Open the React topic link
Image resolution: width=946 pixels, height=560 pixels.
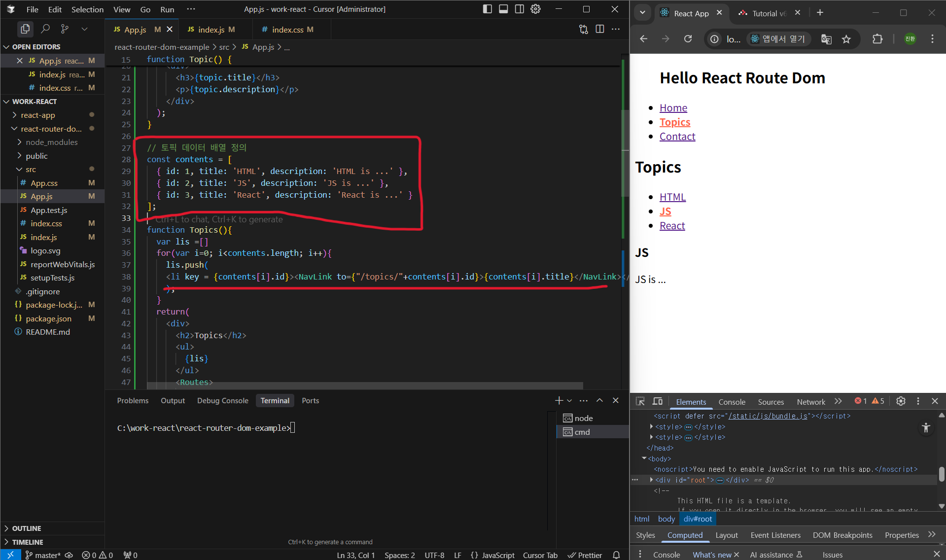point(672,226)
